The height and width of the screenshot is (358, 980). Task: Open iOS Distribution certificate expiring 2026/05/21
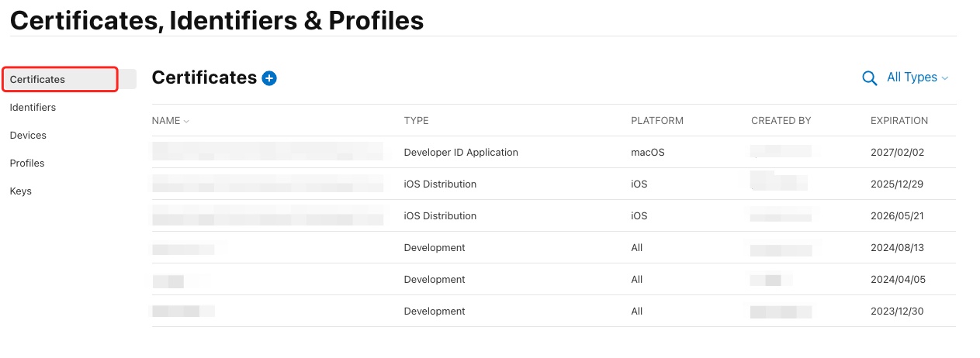tap(440, 216)
